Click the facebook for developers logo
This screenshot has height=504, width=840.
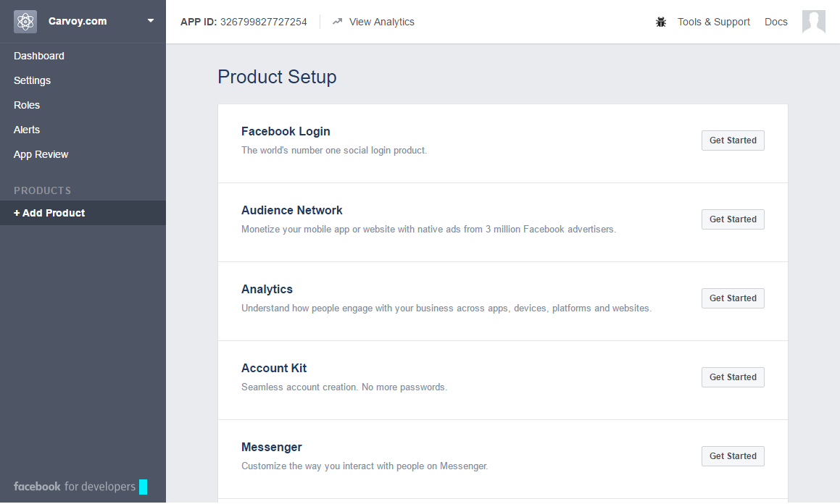pos(75,486)
